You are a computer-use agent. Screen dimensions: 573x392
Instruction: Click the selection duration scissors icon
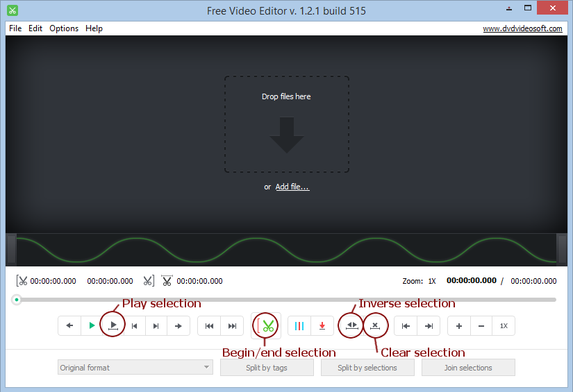167,280
